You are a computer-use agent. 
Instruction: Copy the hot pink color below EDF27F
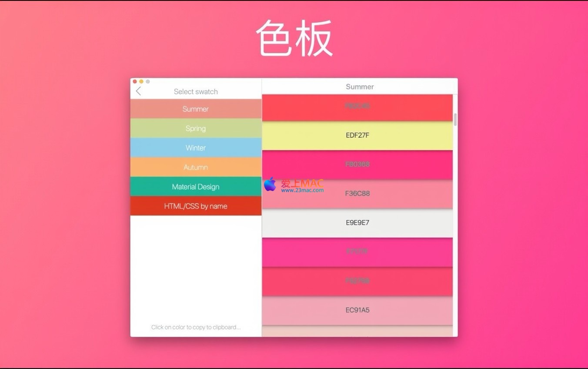pyautogui.click(x=357, y=164)
